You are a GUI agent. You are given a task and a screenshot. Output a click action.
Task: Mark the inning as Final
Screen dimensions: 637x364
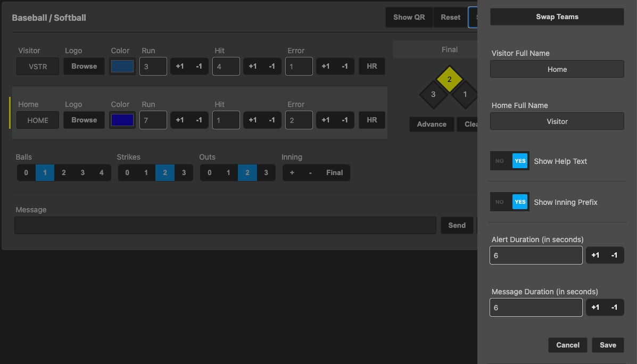point(334,172)
